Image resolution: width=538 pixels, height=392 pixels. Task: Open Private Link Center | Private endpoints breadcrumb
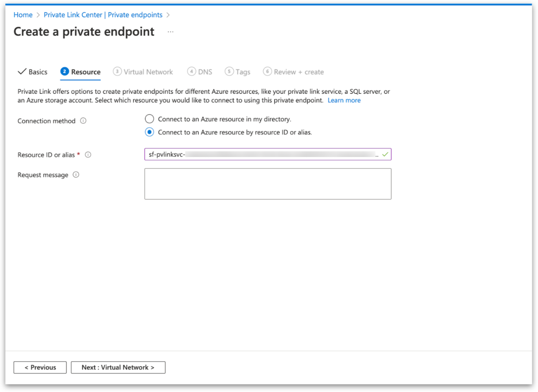tap(103, 15)
